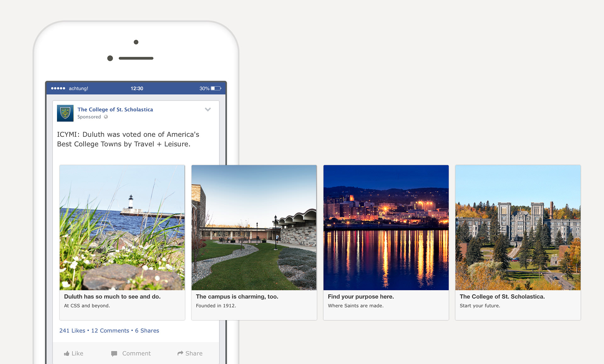Open the post options chevron dropdown
This screenshot has height=364, width=604.
click(x=208, y=109)
